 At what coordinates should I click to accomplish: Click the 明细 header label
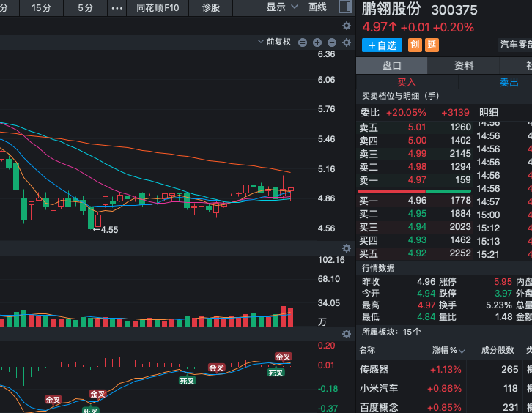489,113
